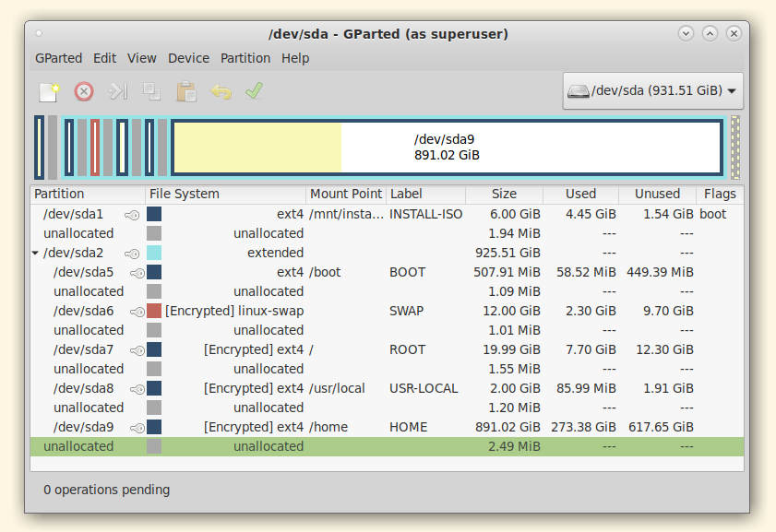Select the /dev/sda9 partition row

(x=387, y=427)
